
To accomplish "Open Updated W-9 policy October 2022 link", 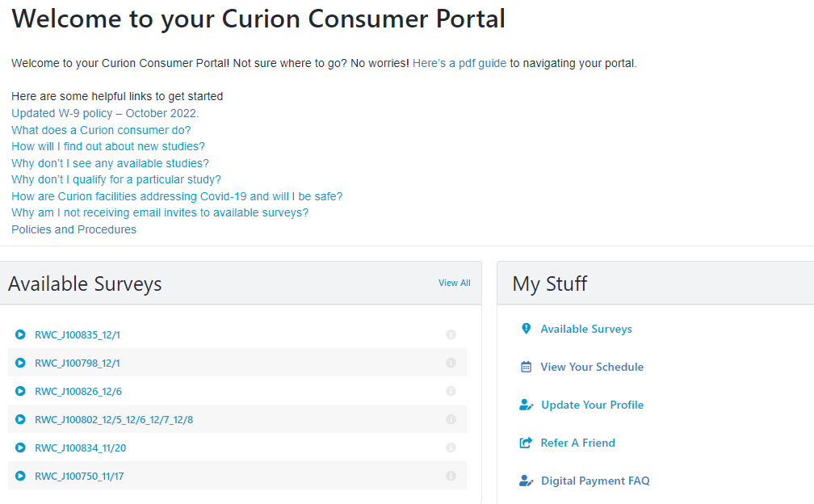I will tap(105, 113).
